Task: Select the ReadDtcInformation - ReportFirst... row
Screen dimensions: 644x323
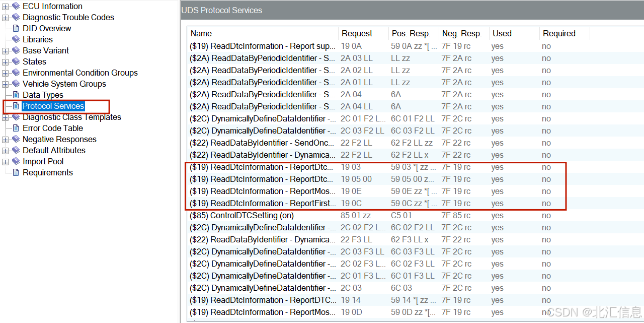Action: pyautogui.click(x=415, y=203)
